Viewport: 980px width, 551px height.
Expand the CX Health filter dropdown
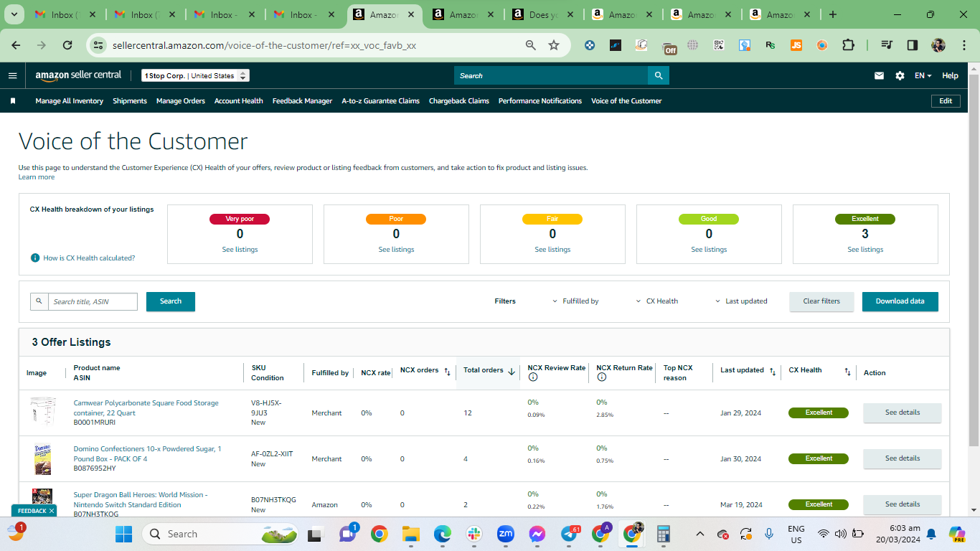tap(656, 301)
